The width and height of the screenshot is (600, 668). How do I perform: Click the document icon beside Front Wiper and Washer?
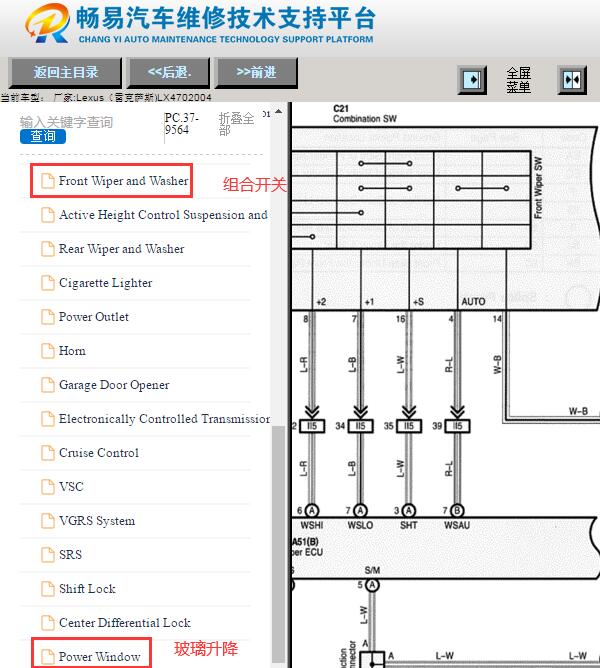(48, 181)
